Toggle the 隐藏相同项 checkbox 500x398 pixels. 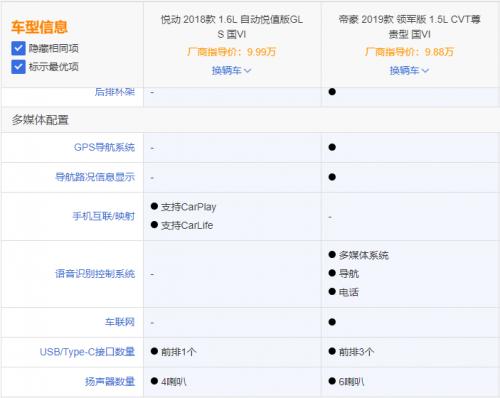click(x=18, y=48)
